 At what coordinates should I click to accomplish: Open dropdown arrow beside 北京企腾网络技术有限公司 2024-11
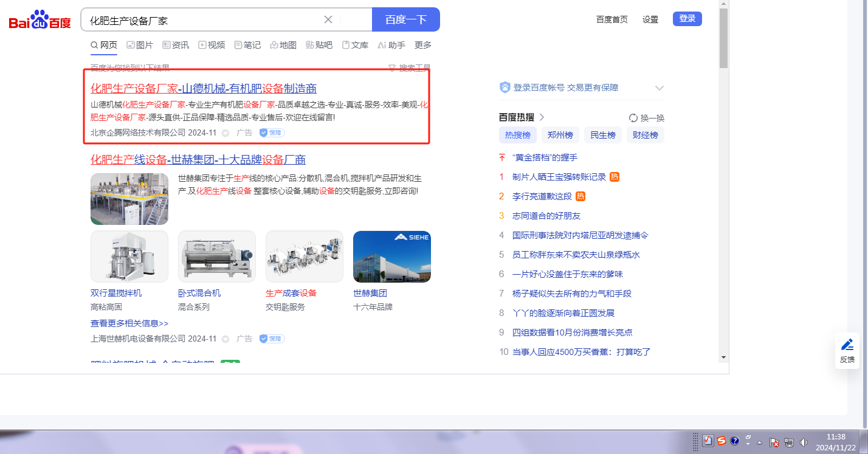226,133
